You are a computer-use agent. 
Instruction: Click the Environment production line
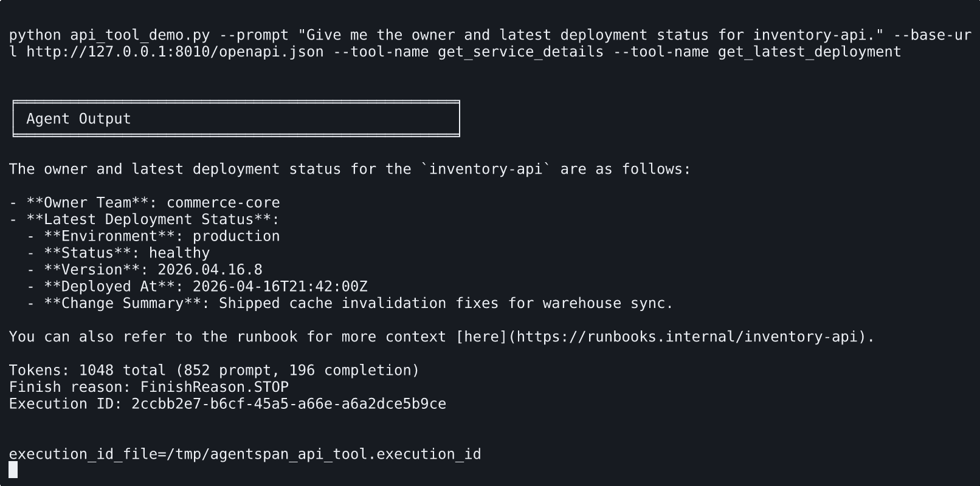tap(153, 236)
